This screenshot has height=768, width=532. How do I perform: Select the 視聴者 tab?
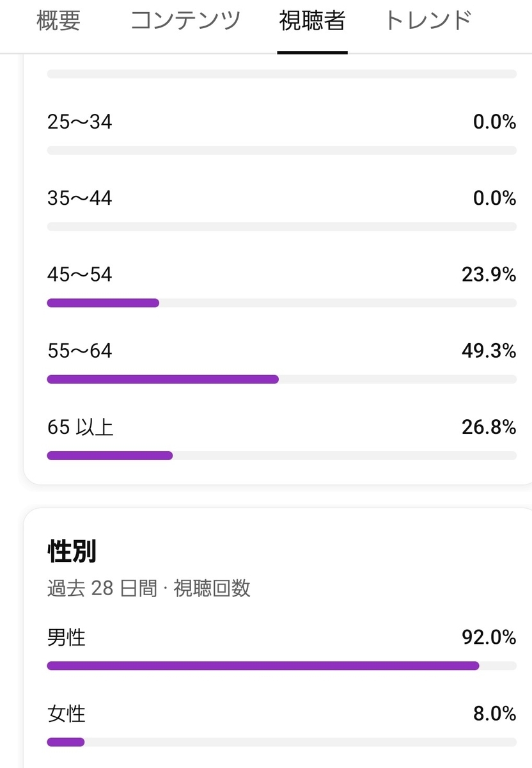pos(312,21)
